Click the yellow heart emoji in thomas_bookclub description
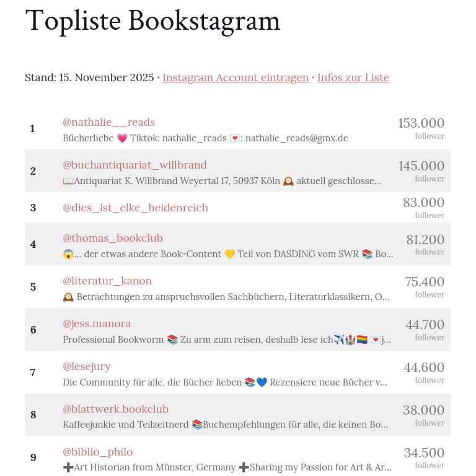The image size is (476, 476). 230,254
